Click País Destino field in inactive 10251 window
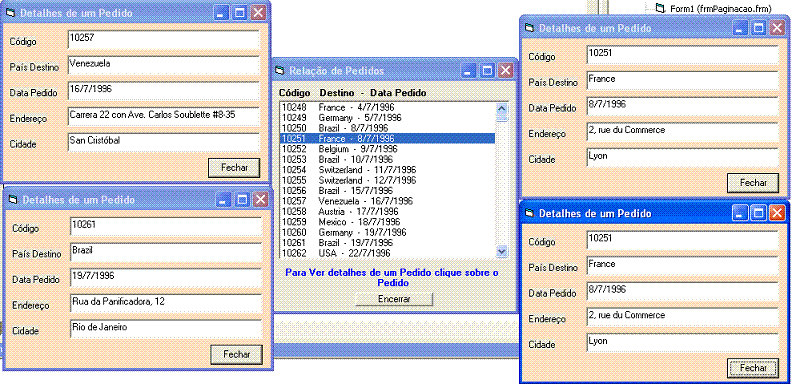Screen dimensions: 792x384 pos(683,81)
